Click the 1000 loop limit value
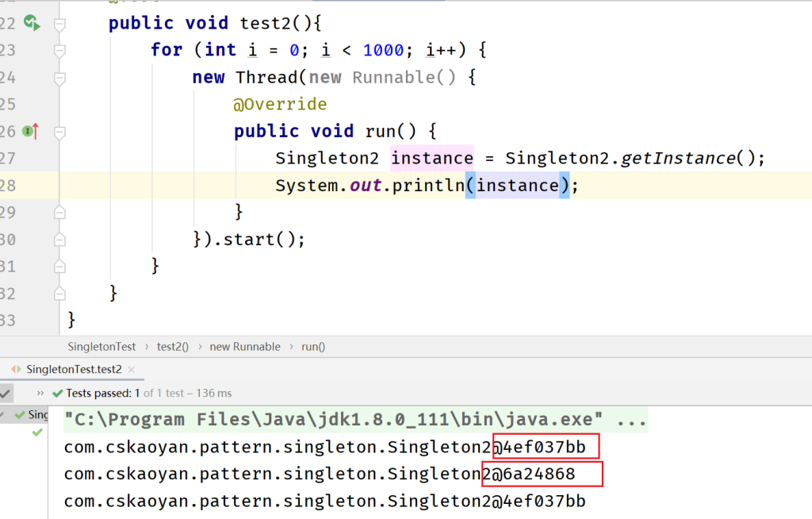Viewport: 812px width, 519px height. tap(383, 50)
